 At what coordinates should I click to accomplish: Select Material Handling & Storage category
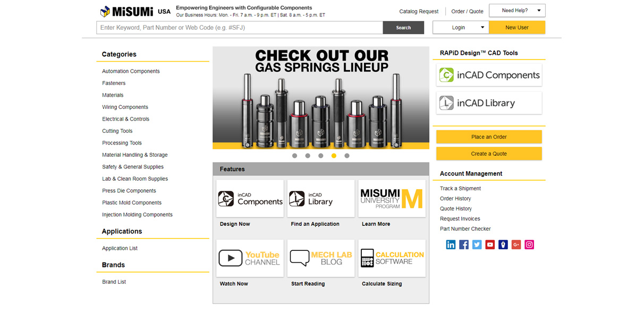pos(135,155)
